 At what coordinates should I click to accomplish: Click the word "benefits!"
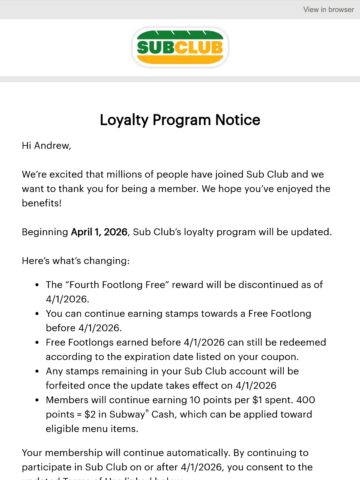pyautogui.click(x=42, y=203)
